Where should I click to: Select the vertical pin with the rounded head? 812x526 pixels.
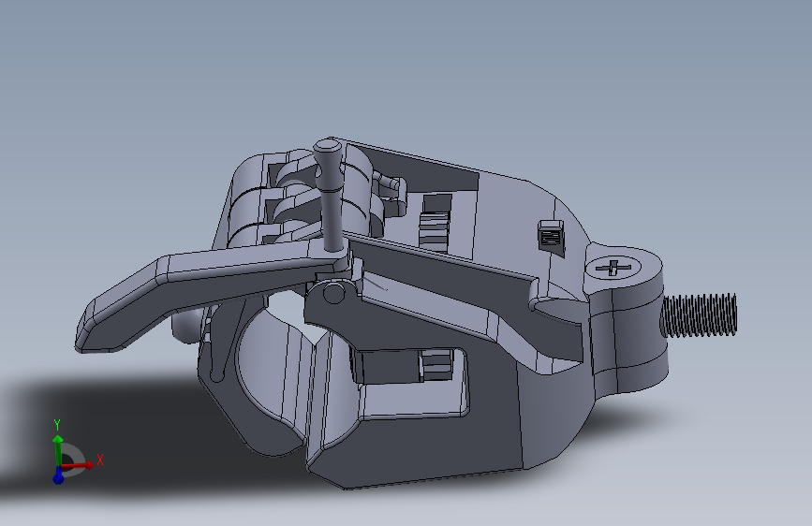(330, 195)
